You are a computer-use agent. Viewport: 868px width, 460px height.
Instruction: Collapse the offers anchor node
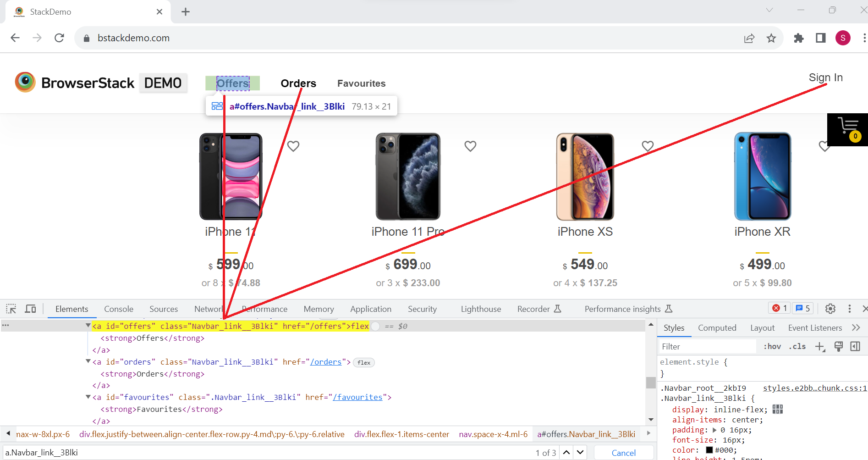click(x=88, y=326)
